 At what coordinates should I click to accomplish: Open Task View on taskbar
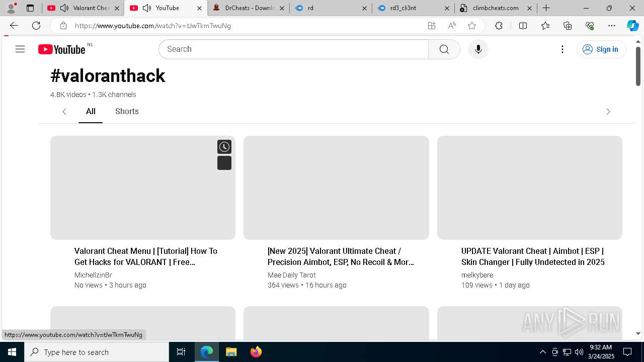(x=181, y=352)
